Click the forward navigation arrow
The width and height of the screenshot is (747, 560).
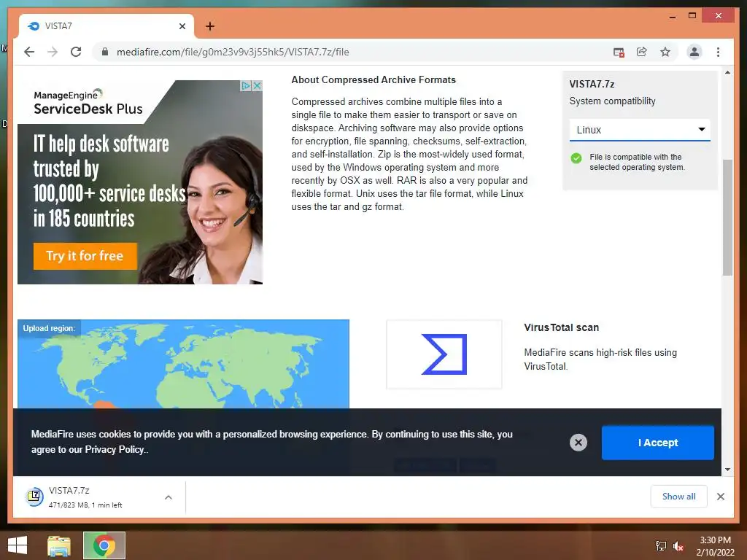pyautogui.click(x=53, y=52)
